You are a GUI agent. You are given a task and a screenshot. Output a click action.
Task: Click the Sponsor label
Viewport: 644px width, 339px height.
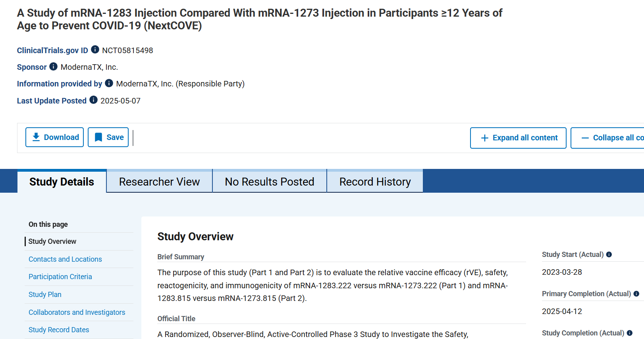pyautogui.click(x=32, y=67)
